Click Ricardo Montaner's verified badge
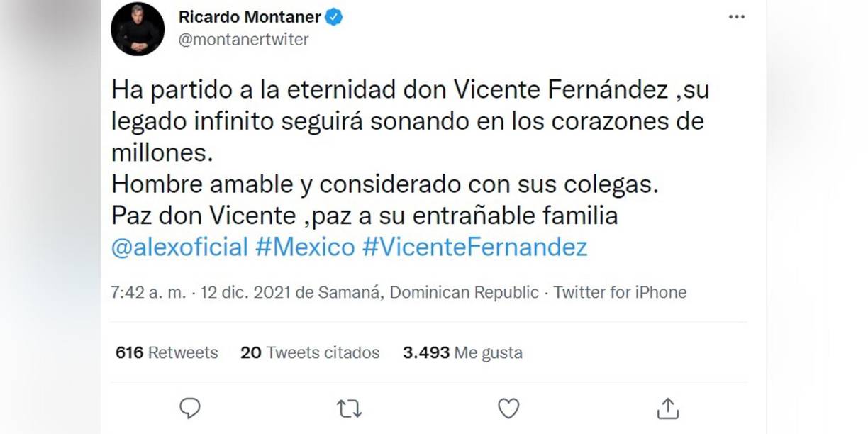868x434 pixels. tap(333, 16)
